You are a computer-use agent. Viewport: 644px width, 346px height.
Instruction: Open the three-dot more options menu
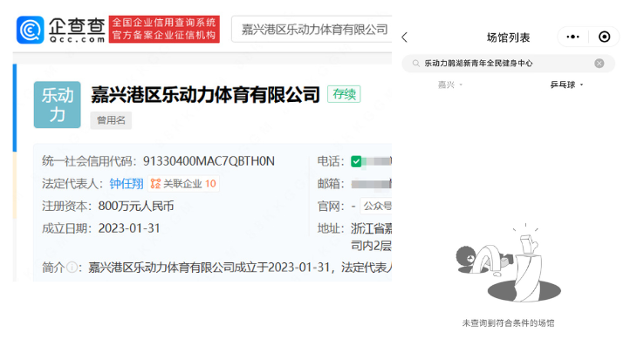click(572, 37)
